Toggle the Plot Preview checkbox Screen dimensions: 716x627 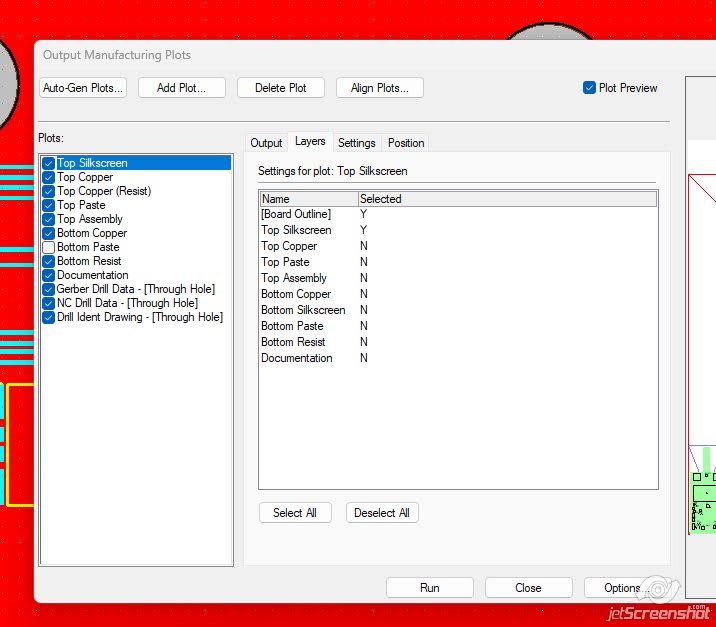[x=589, y=88]
